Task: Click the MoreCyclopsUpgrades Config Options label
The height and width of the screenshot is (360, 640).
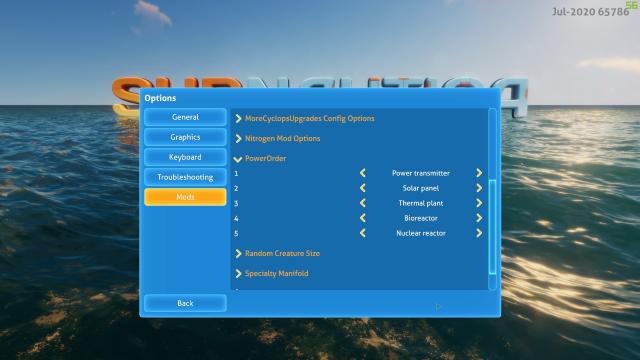Action: coord(309,119)
